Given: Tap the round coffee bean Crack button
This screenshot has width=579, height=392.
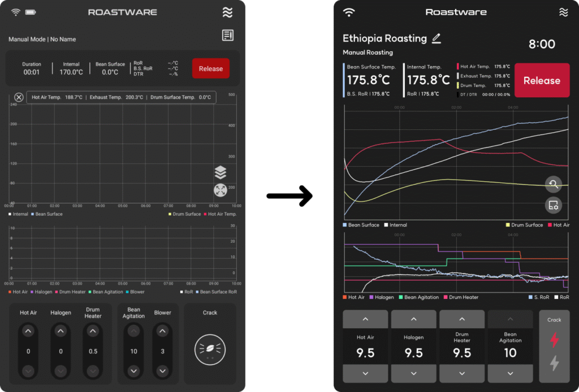Looking at the screenshot, I should [x=210, y=349].
